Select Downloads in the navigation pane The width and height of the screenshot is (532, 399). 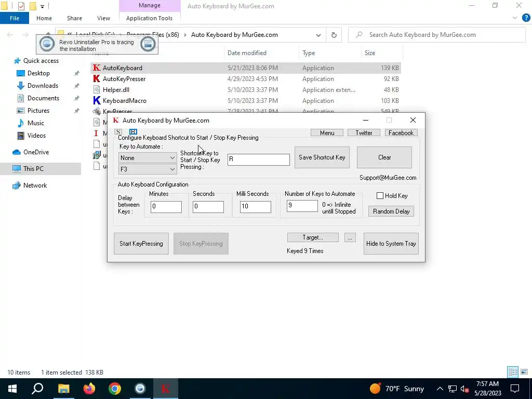(x=43, y=86)
